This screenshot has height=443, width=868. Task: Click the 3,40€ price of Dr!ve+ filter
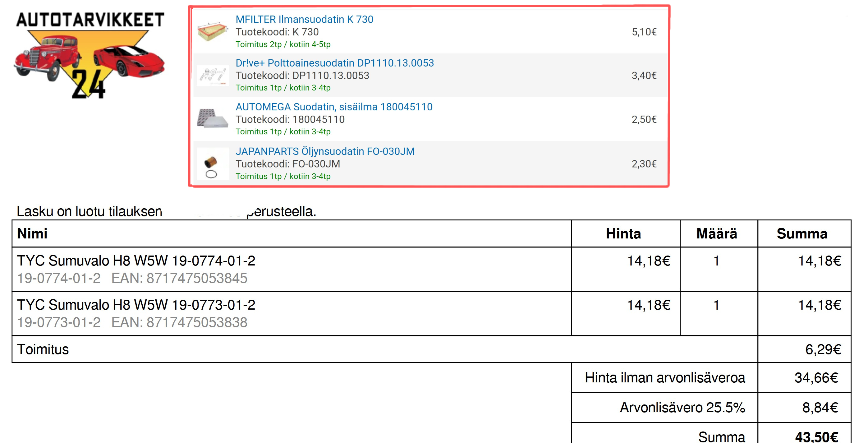[x=644, y=76]
